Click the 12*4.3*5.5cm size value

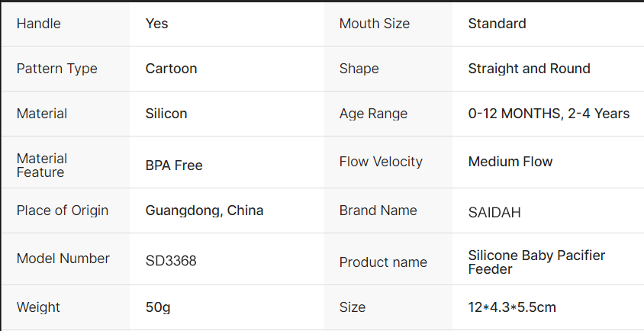(x=511, y=308)
